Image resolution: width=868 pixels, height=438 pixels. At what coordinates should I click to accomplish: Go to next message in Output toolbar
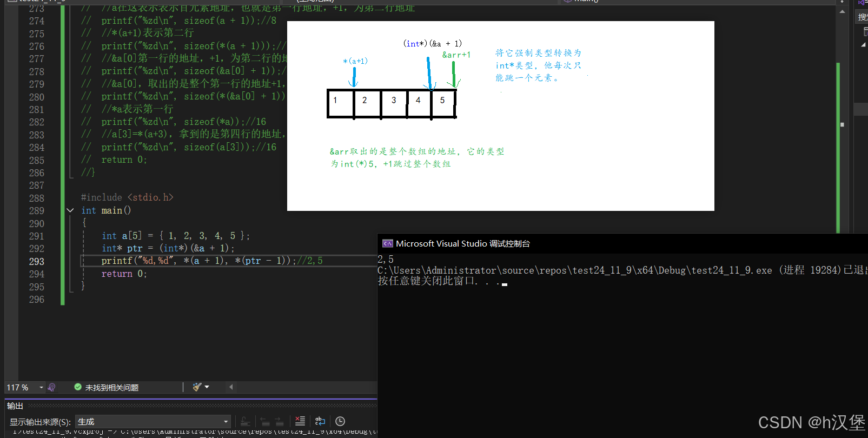coord(279,422)
